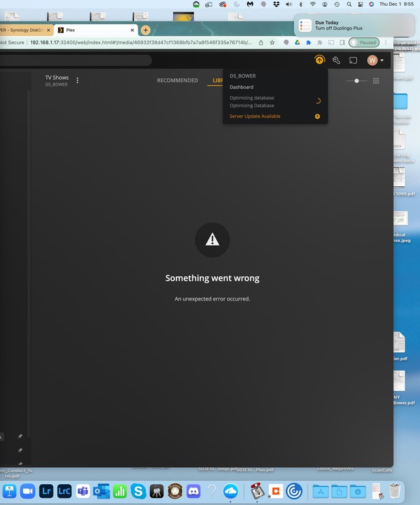Open Wi-Fi menu in menu bar

313,4
